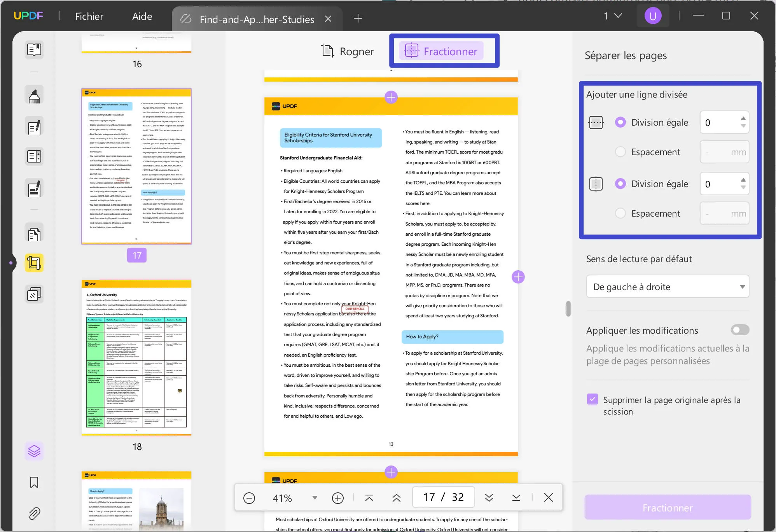
Task: Open the Reader view icon at sidebar top
Action: [x=34, y=50]
